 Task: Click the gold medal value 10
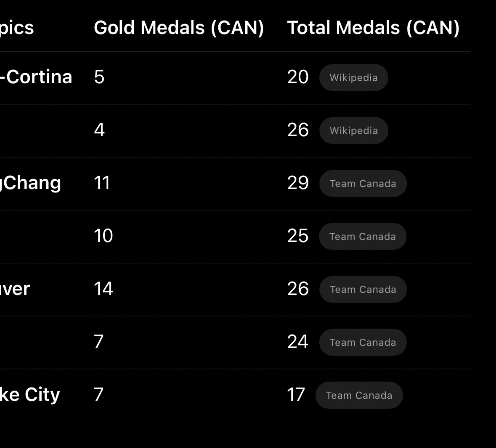[103, 236]
